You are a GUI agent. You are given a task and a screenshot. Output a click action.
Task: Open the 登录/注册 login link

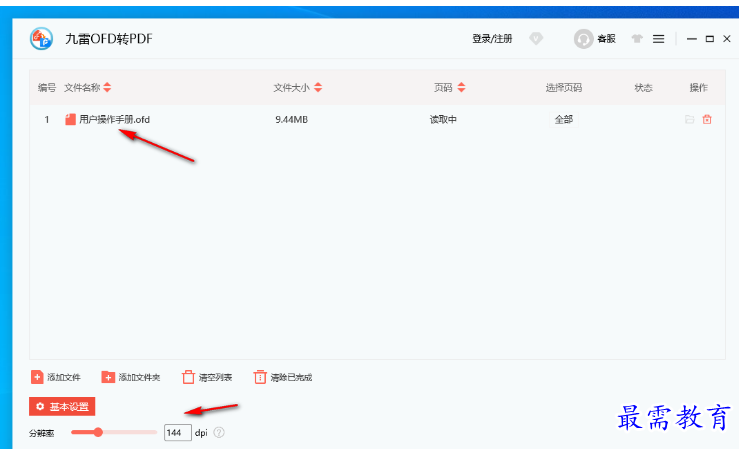click(492, 39)
